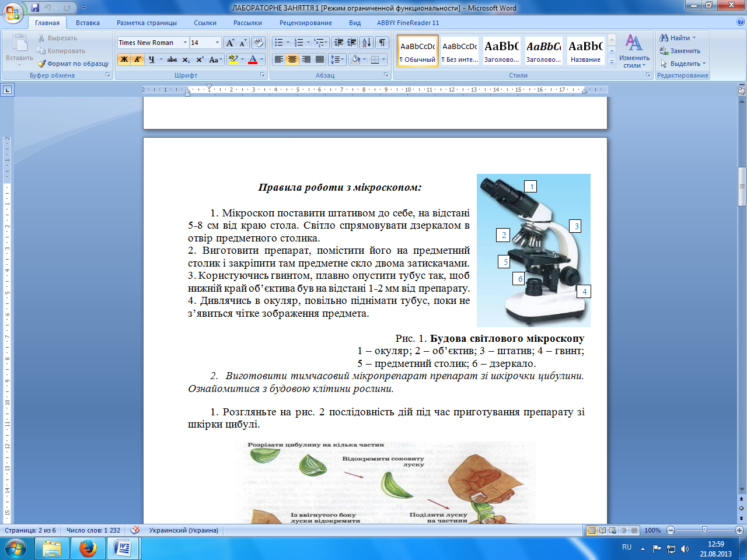Toggle show paragraph marks (¶)
The image size is (747, 560).
(382, 43)
